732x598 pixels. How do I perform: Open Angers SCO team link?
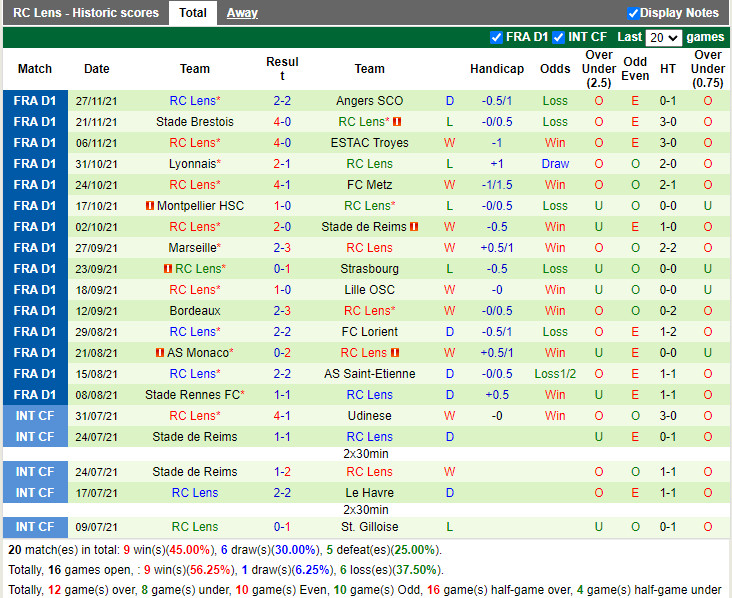[369, 101]
